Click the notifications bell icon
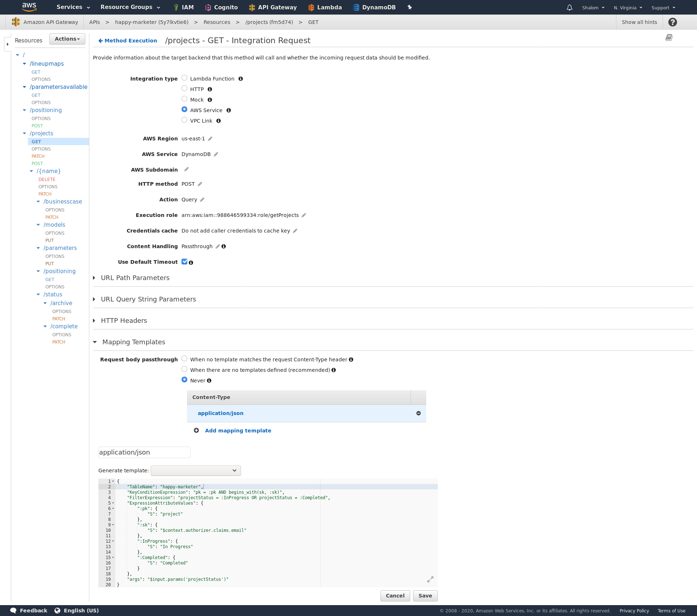The height and width of the screenshot is (616, 697). point(569,7)
